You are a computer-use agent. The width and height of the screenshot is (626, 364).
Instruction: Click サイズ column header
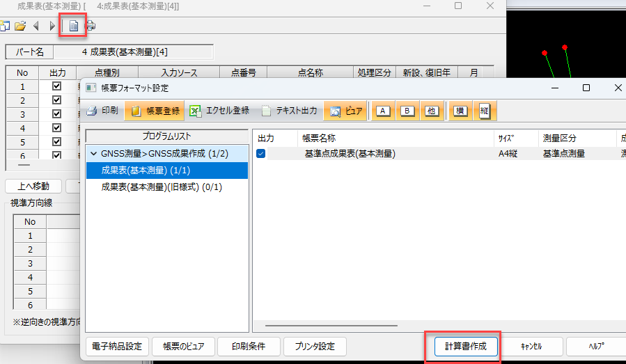(x=516, y=139)
